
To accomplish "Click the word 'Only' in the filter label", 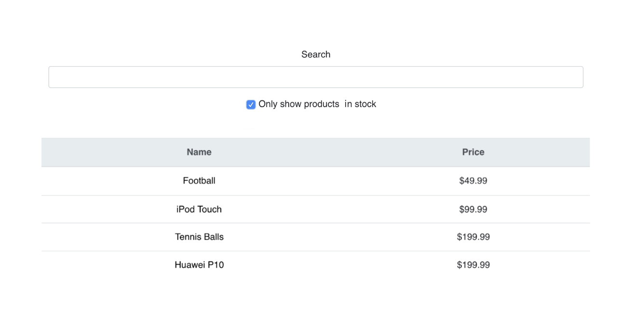I will pyautogui.click(x=268, y=104).
